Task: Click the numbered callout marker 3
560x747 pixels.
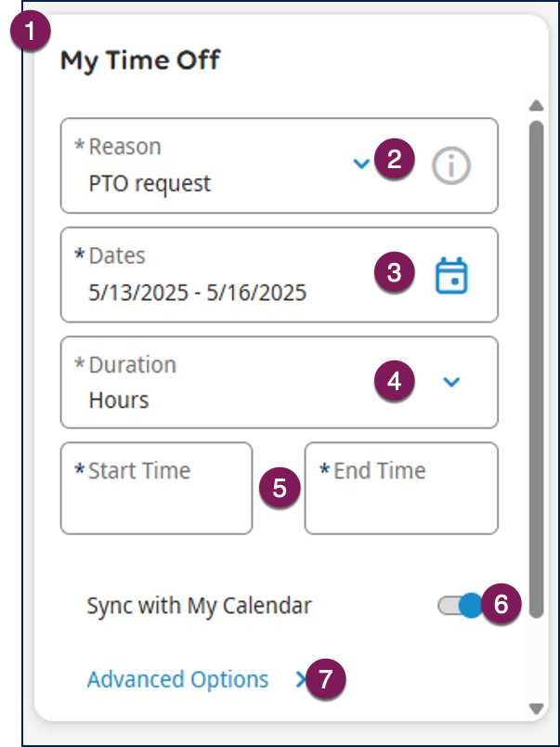Action: [395, 272]
